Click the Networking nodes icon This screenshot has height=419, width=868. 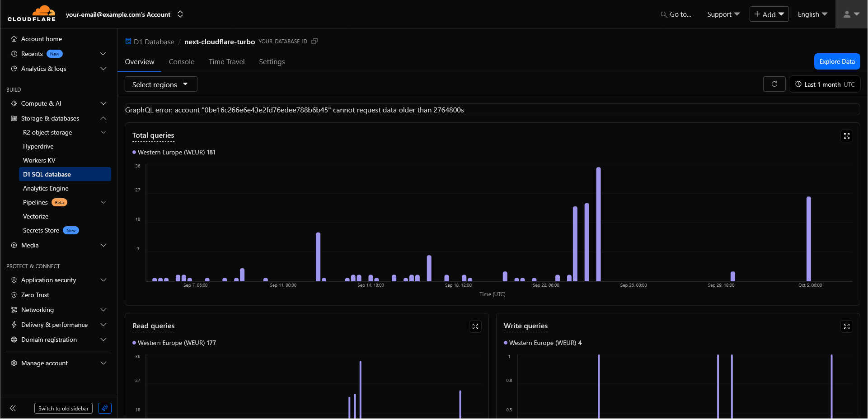pos(14,310)
